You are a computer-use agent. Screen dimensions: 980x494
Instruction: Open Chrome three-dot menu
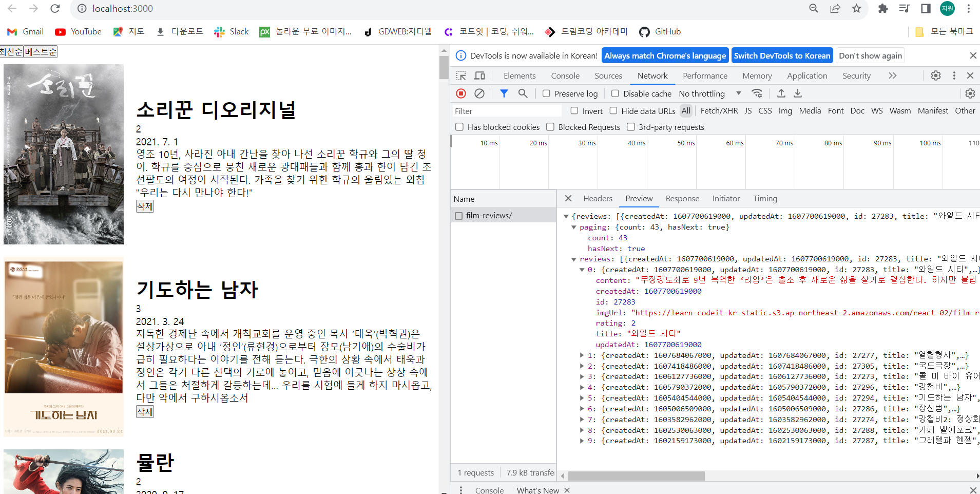(969, 9)
